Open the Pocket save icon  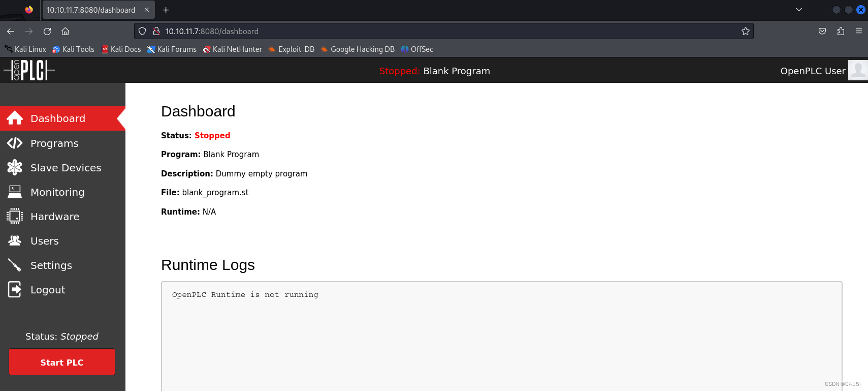click(x=822, y=31)
